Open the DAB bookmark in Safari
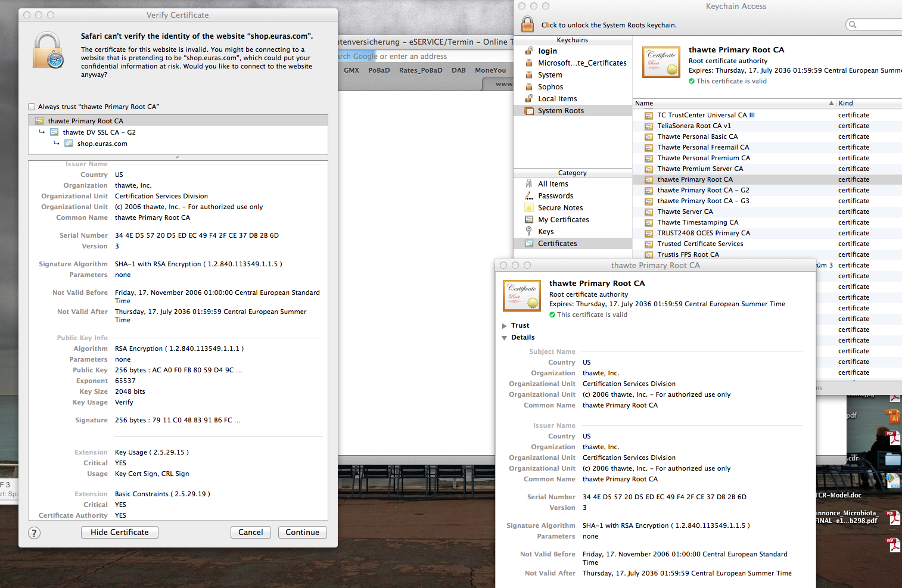This screenshot has width=902, height=588. [x=459, y=70]
